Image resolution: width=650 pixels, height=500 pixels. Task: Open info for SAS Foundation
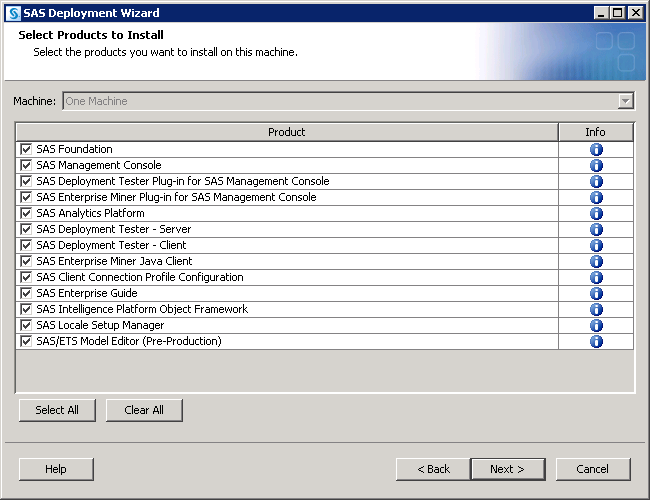[596, 149]
